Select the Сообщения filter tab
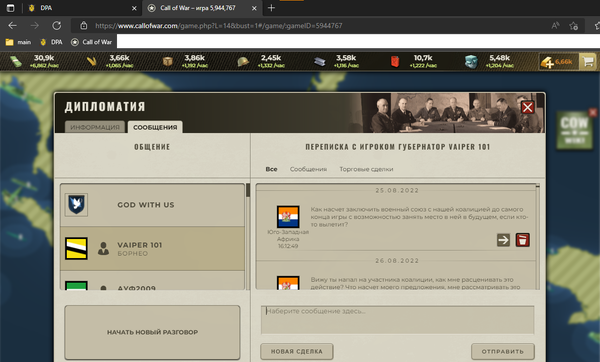Image resolution: width=600 pixels, height=362 pixels. pos(308,169)
